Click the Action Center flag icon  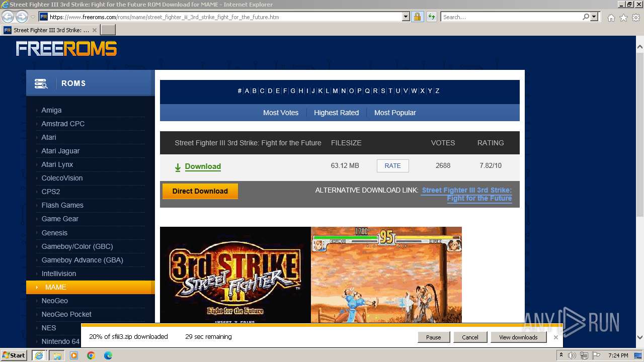[x=596, y=355]
